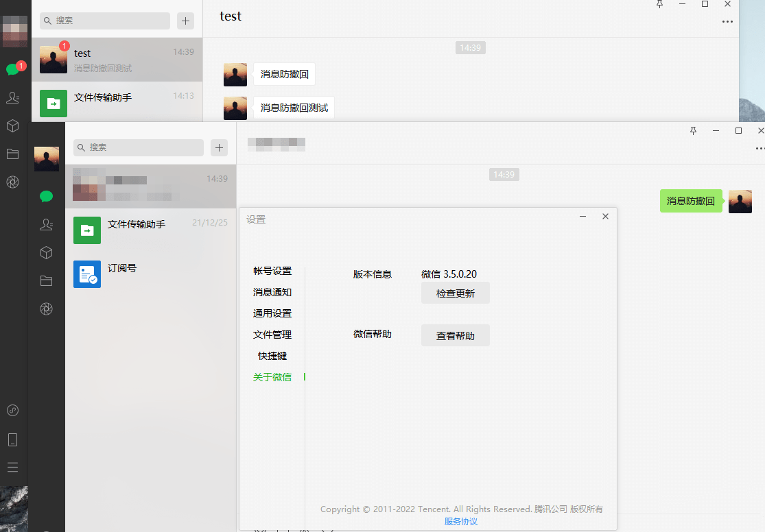Open the 服务协议 link
Image resolution: width=765 pixels, height=532 pixels.
tap(460, 521)
